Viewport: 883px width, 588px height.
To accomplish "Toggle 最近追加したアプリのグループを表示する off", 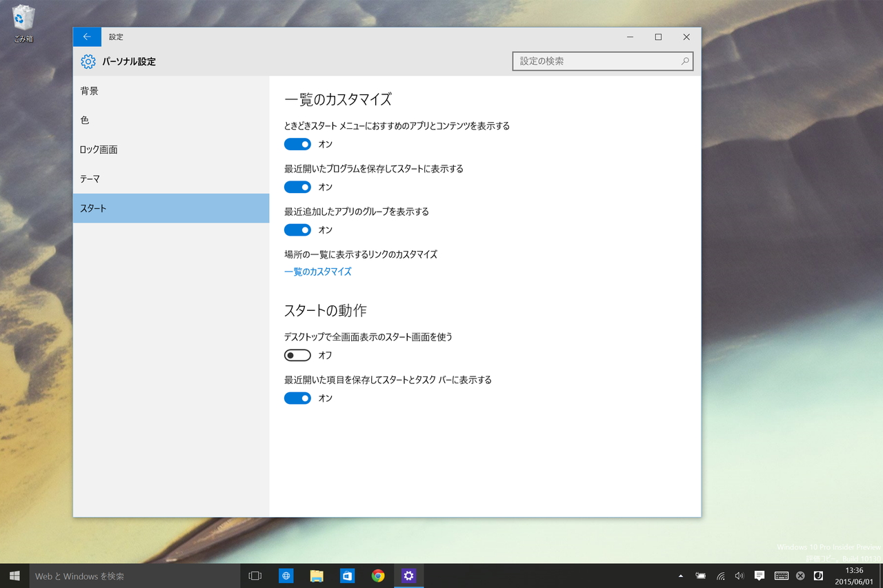I will (297, 230).
